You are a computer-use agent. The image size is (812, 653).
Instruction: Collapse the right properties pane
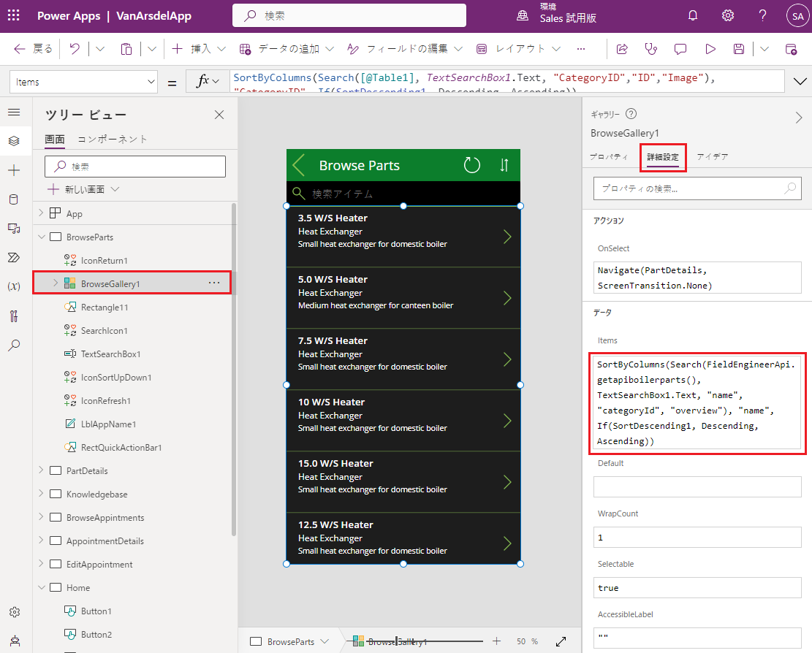click(x=799, y=118)
